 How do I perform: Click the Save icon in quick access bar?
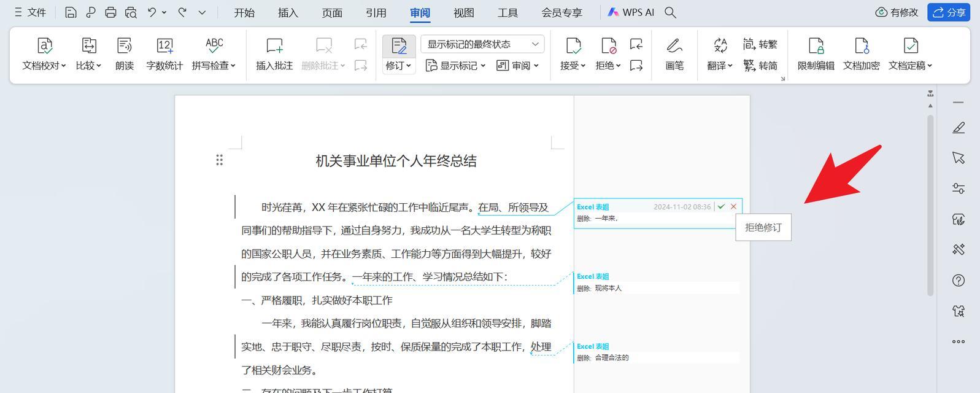[71, 12]
